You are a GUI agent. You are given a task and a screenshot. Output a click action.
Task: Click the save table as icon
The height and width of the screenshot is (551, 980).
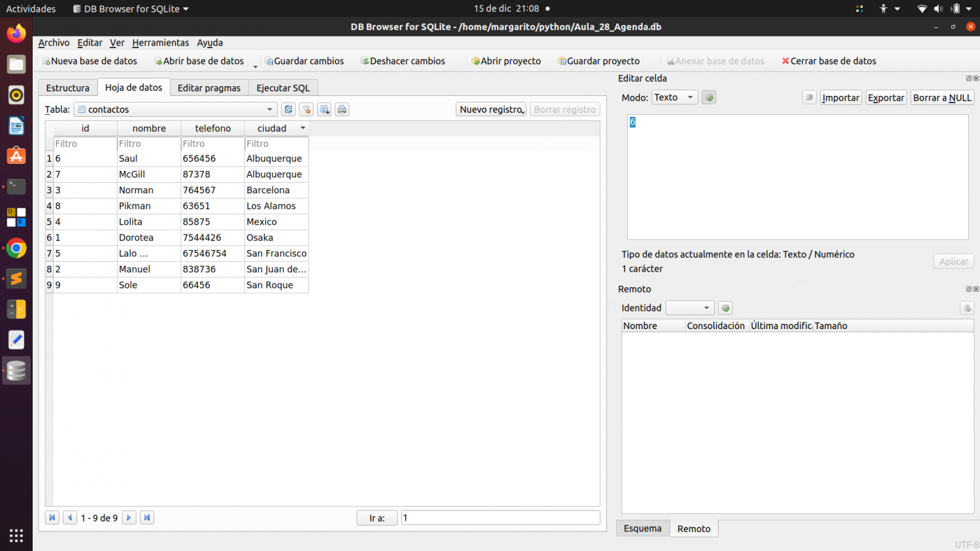pos(324,110)
